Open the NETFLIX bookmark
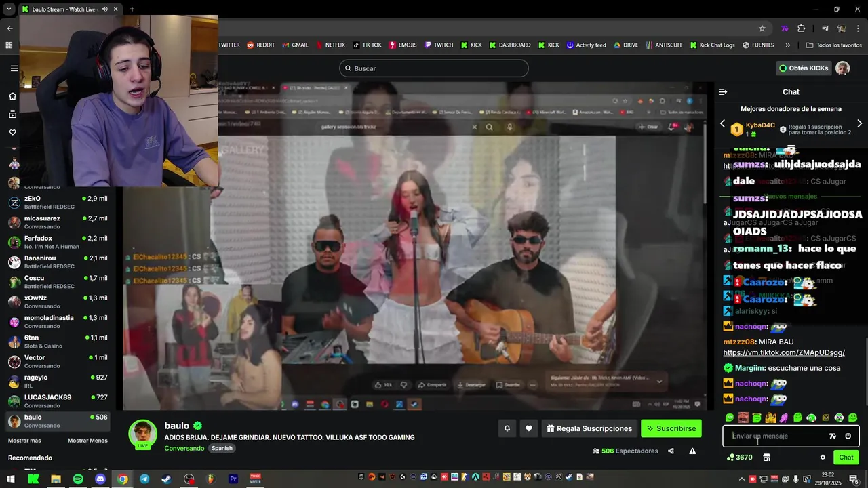 pos(330,45)
